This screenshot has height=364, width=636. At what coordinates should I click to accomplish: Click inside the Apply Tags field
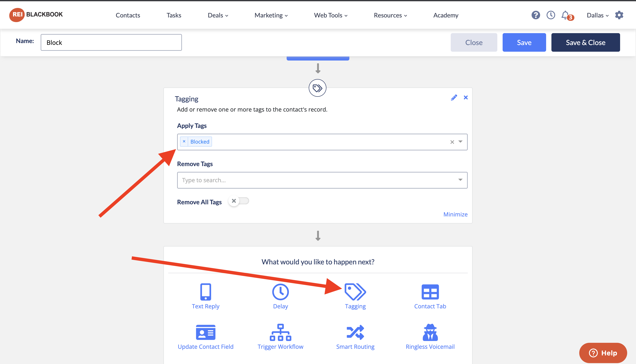coord(322,142)
